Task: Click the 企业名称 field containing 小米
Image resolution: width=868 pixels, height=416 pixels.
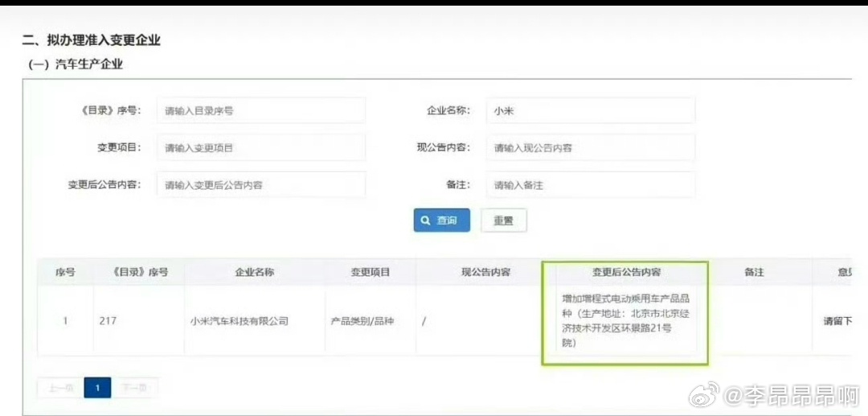Action: [591, 110]
